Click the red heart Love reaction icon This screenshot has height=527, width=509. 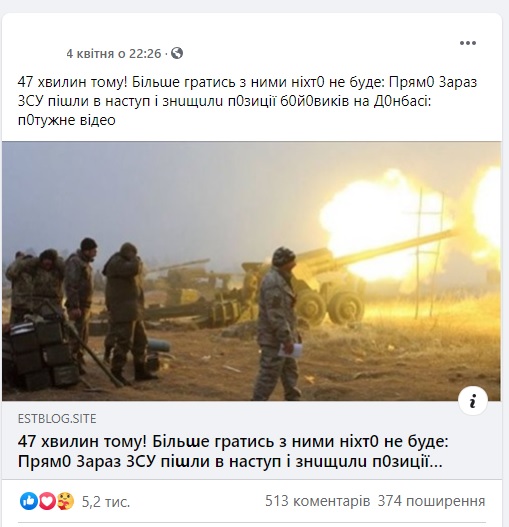point(47,501)
